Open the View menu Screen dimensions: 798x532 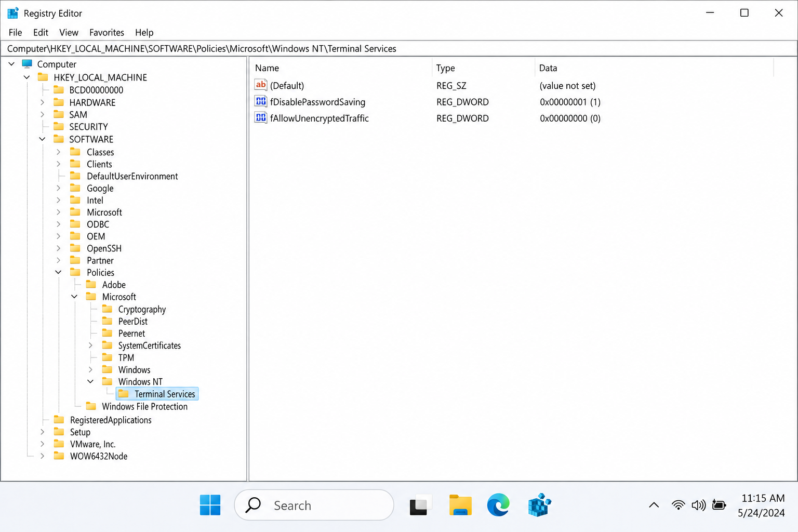pos(69,32)
